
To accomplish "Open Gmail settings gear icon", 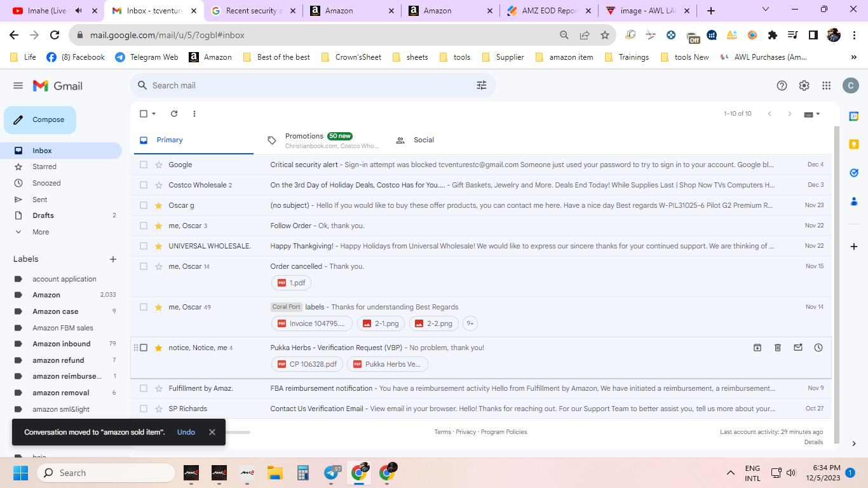I will tap(804, 86).
